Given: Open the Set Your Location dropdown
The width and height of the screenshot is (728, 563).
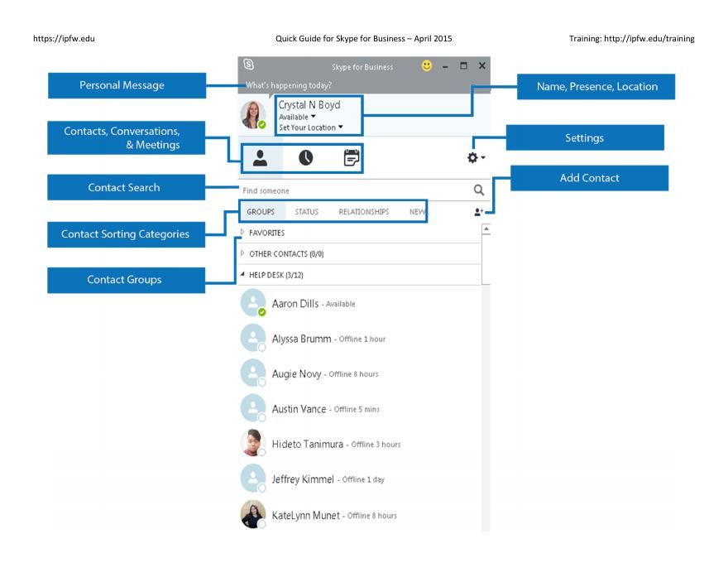Looking at the screenshot, I should (310, 128).
